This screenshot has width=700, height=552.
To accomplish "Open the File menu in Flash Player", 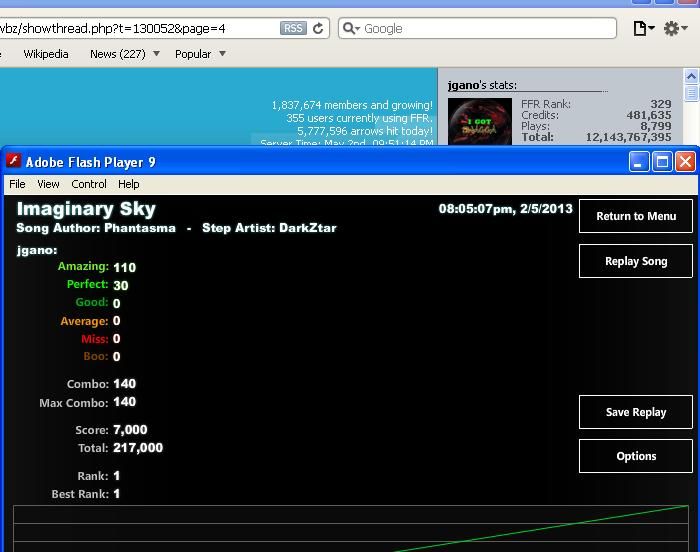I will (17, 184).
